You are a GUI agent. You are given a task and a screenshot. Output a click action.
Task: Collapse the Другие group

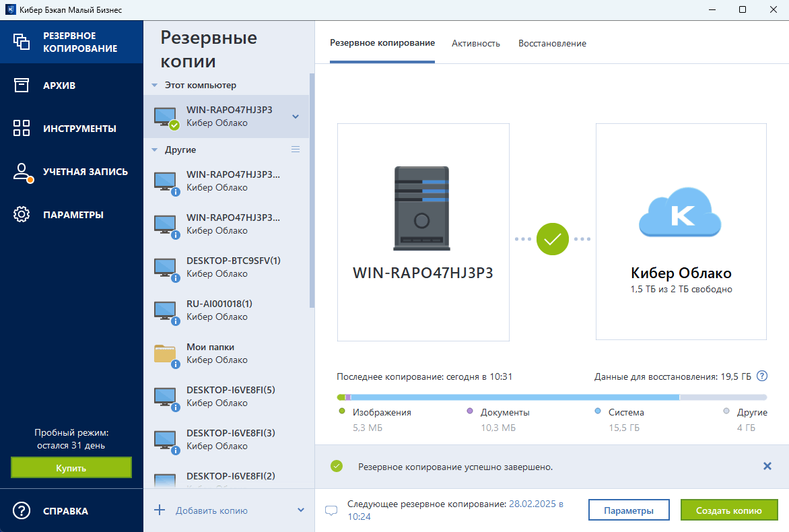[155, 150]
